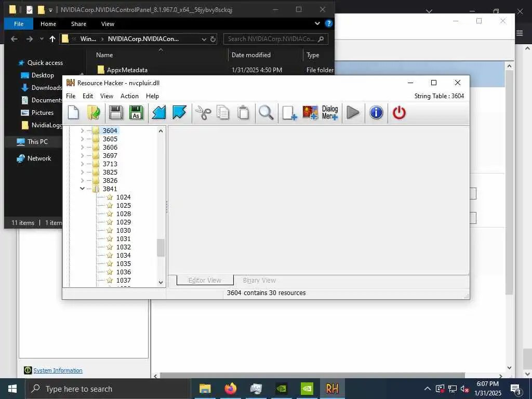The height and width of the screenshot is (399, 532).
Task: Expand the 3606 folder node
Action: tap(82, 147)
